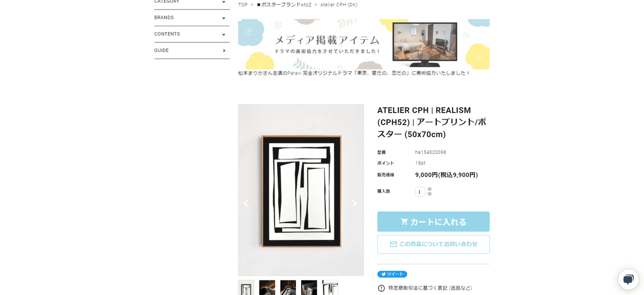The image size is (644, 295).
Task: Click the Twitter tweet button
Action: point(392,274)
